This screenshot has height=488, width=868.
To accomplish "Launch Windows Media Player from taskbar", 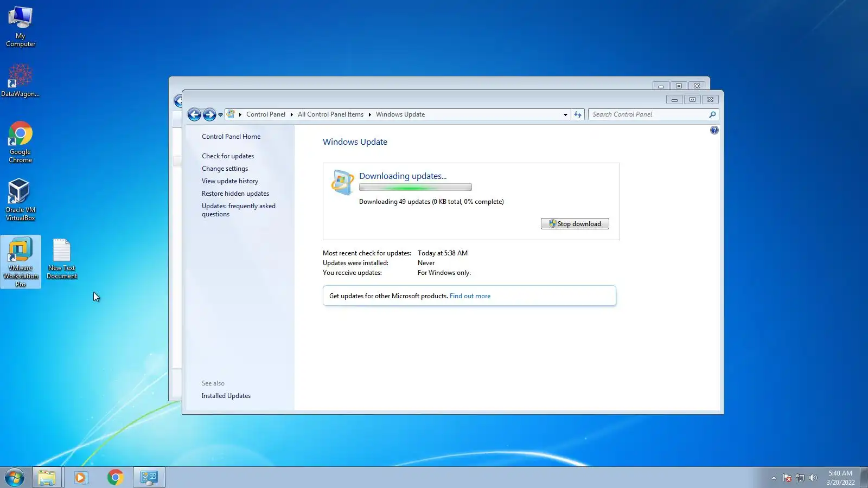I will tap(81, 478).
